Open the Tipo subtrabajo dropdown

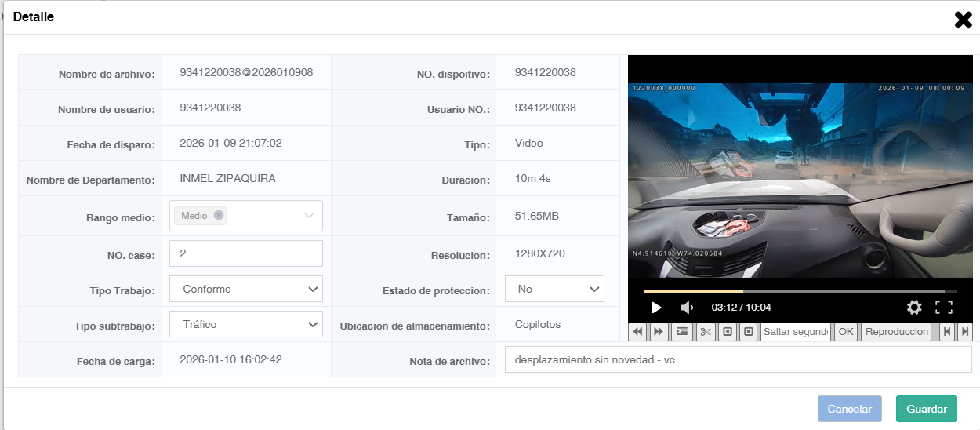[246, 324]
